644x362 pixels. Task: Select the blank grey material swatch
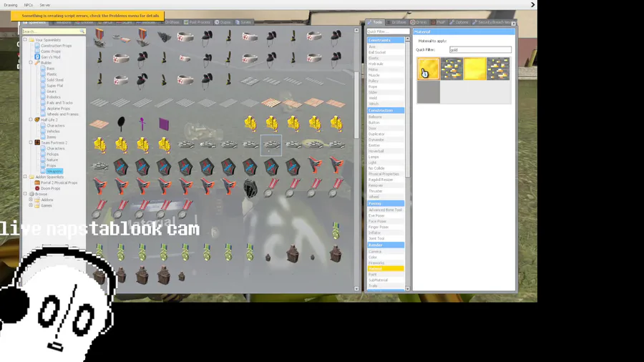[429, 92]
